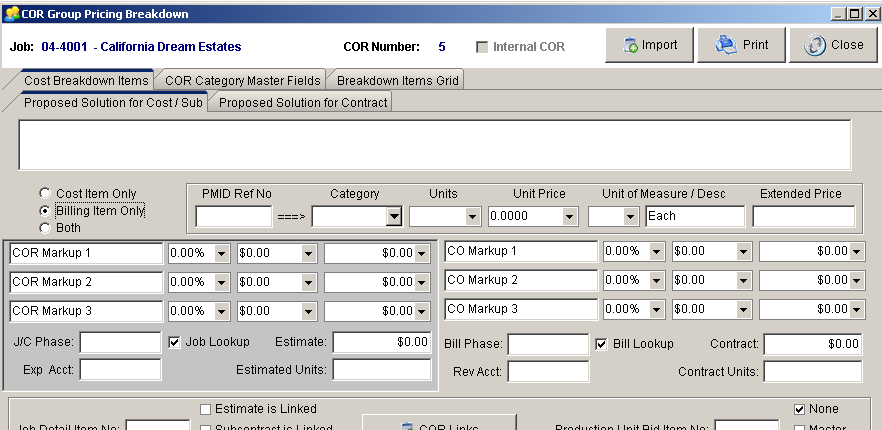Viewport: 882px width, 430px height.
Task: Open COR Category Master Fields tab
Action: 242,80
